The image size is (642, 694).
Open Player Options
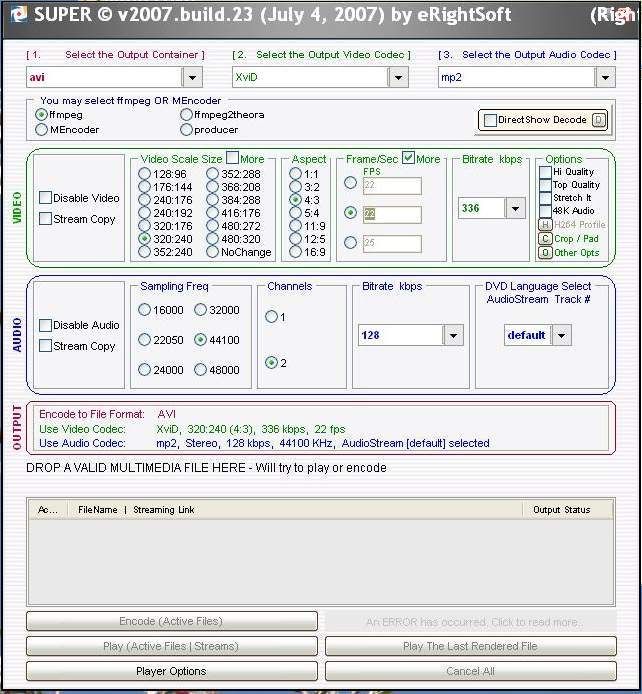172,671
